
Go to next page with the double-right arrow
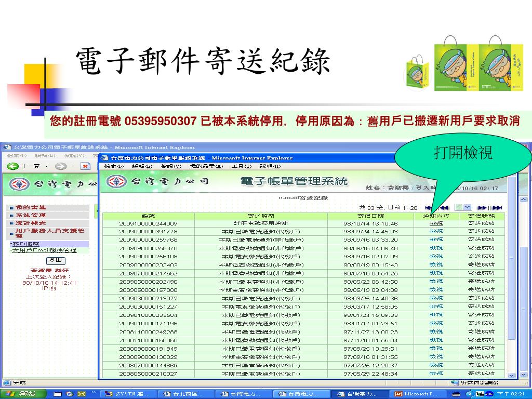tap(482, 208)
